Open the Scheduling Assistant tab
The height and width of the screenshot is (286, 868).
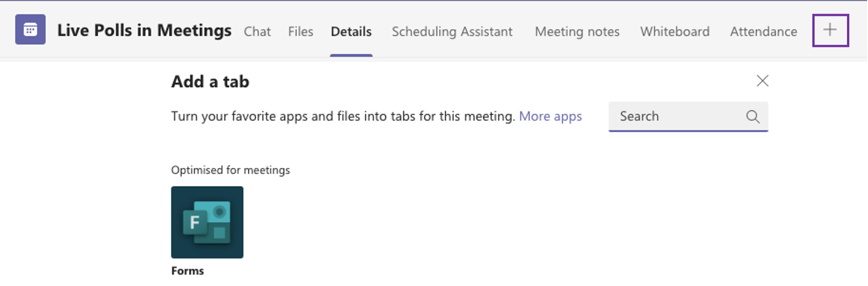tap(452, 31)
